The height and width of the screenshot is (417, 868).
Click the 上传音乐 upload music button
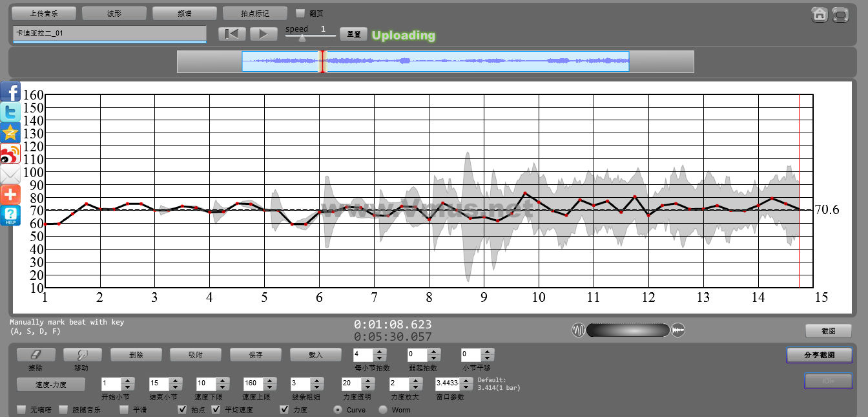point(44,13)
